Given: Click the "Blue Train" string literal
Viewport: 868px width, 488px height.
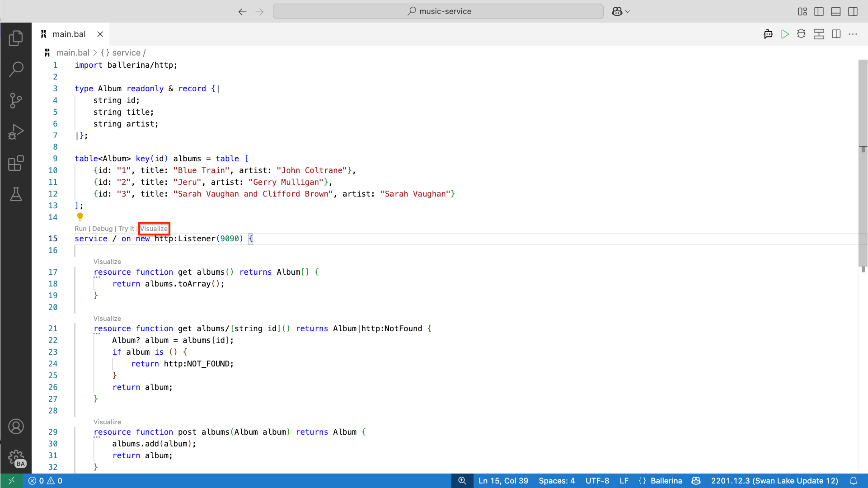Looking at the screenshot, I should (x=201, y=170).
